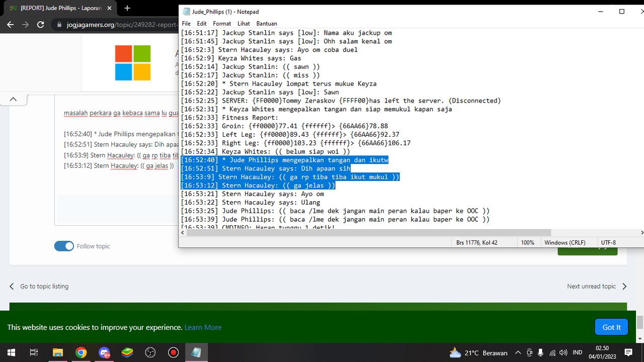The image size is (644, 362).
Task: Click site lock icon in address bar
Action: click(x=59, y=25)
